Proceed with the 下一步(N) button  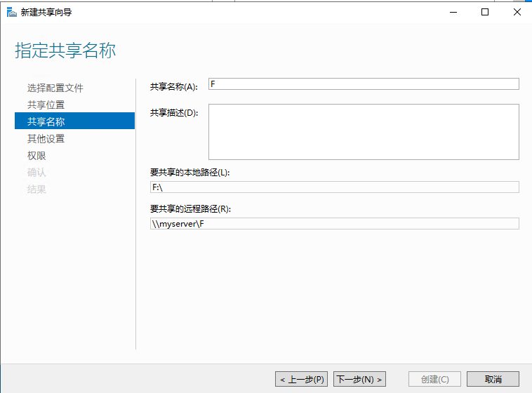tap(359, 379)
